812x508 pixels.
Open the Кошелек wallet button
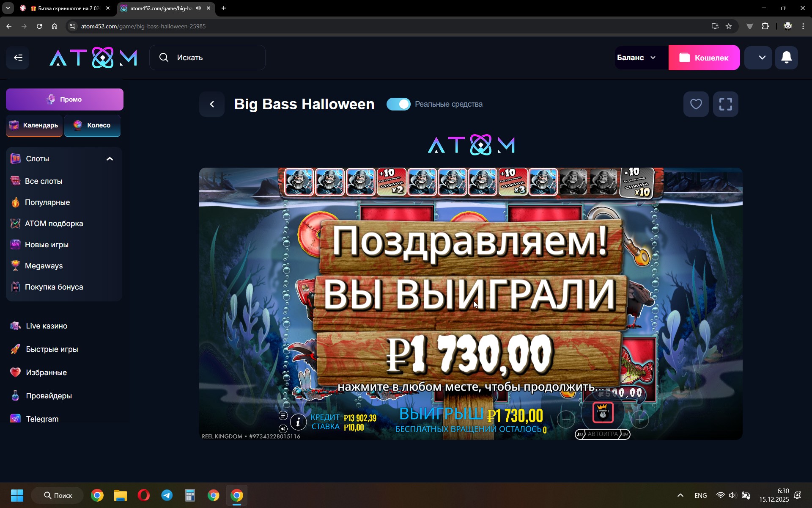tap(704, 58)
